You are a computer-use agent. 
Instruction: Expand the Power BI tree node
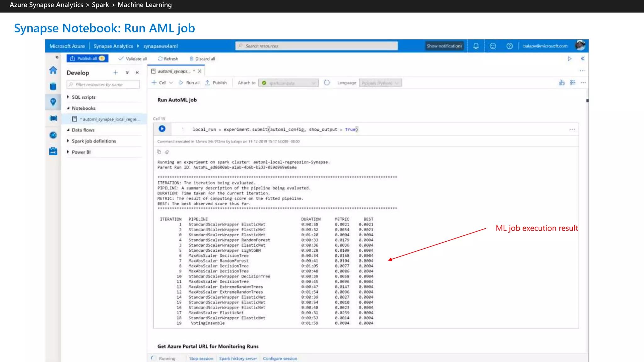pyautogui.click(x=68, y=152)
